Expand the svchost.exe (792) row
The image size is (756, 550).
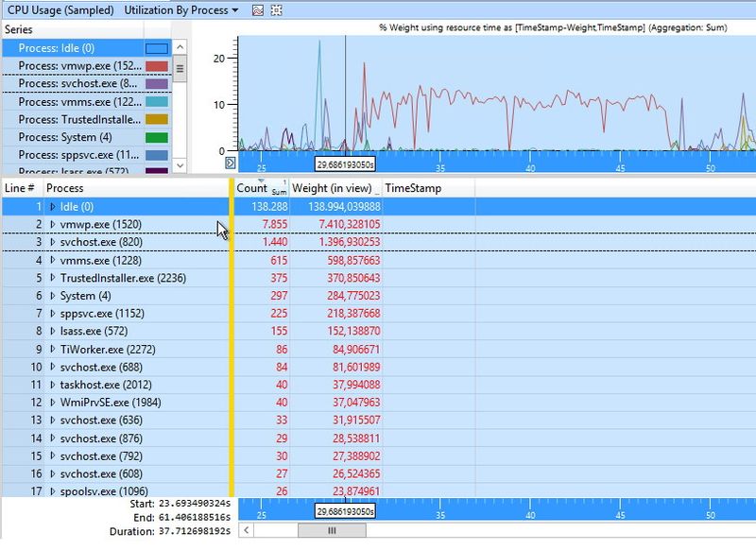point(53,456)
